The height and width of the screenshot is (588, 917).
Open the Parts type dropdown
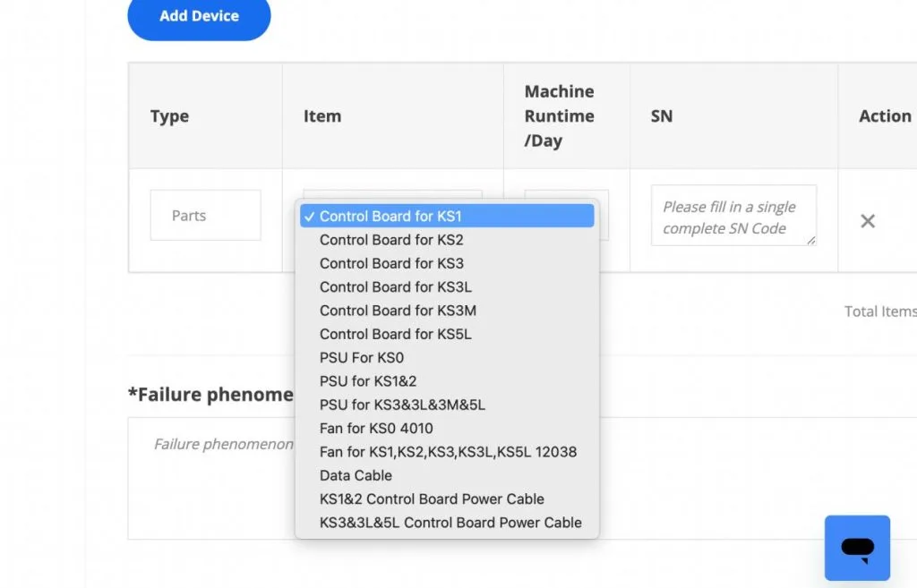205,216
